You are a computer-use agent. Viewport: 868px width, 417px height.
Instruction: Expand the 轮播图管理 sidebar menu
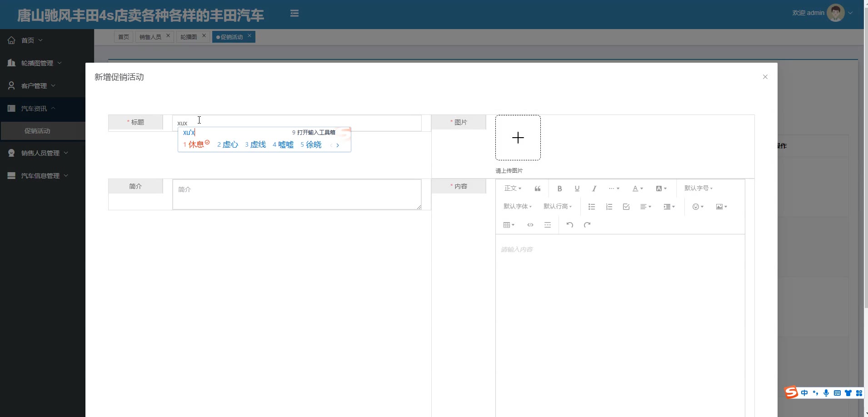(47, 63)
